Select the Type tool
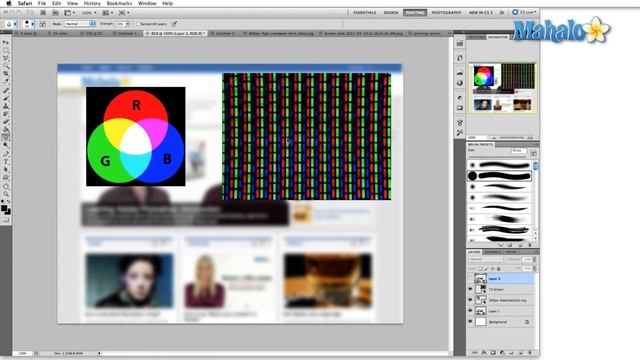640x360 pixels. click(6, 162)
